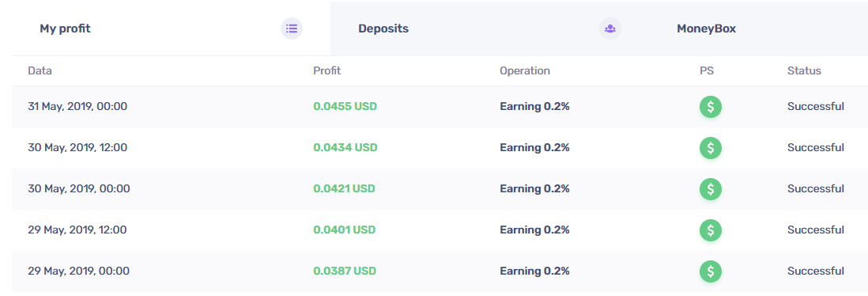The width and height of the screenshot is (868, 296).
Task: Click the Data column header
Action: click(40, 71)
